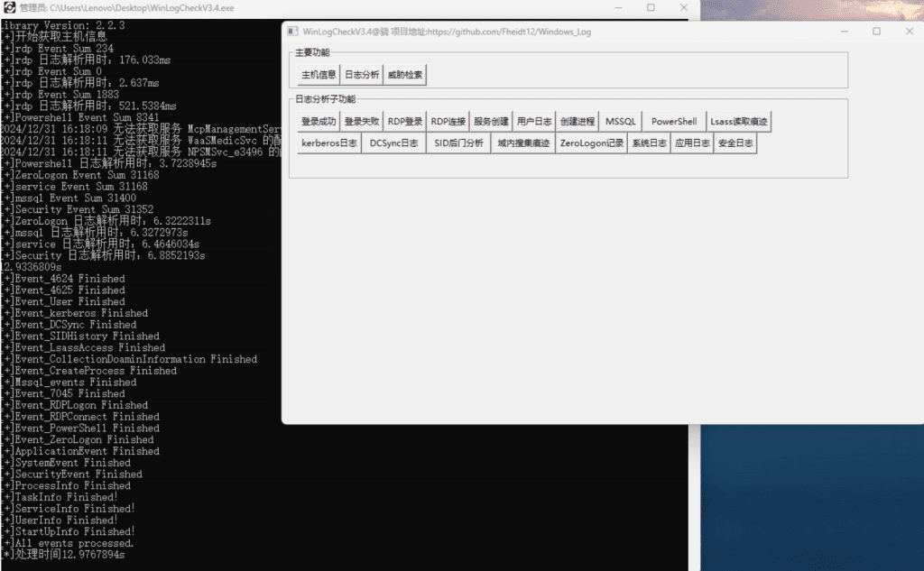Show 登录失败 failed logon events
The width and height of the screenshot is (924, 571).
[362, 122]
